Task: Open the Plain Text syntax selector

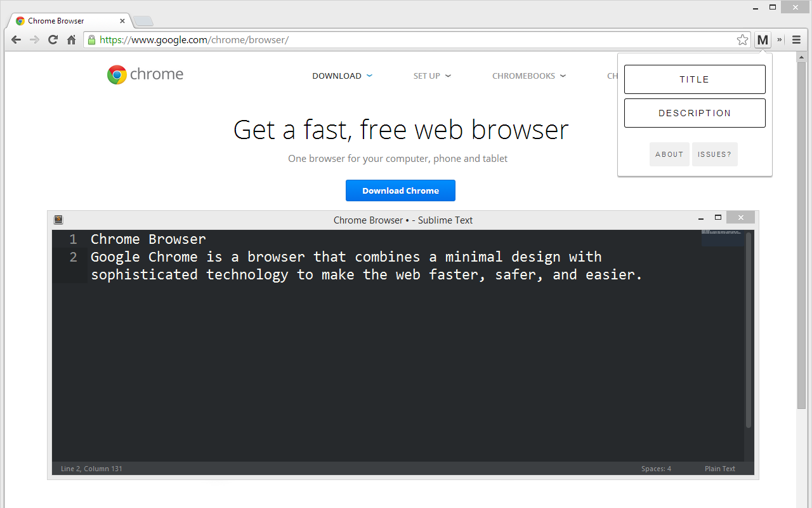Action: (720, 469)
